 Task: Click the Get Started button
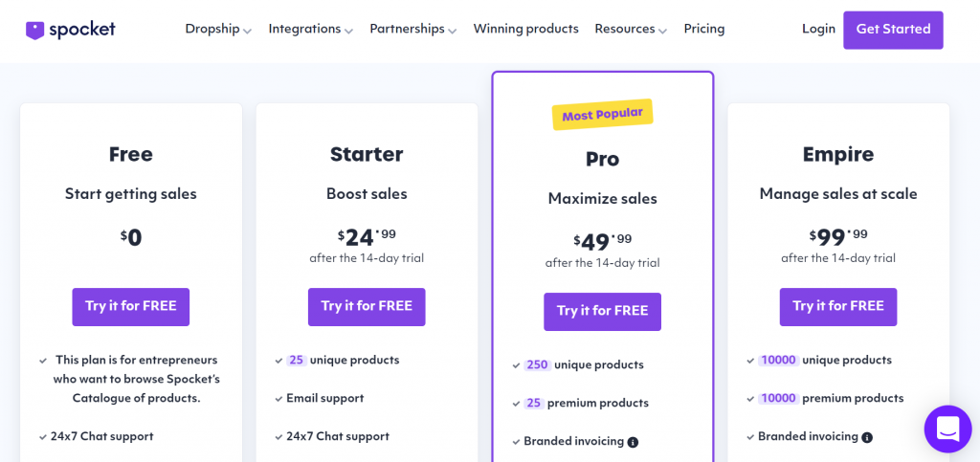click(893, 30)
